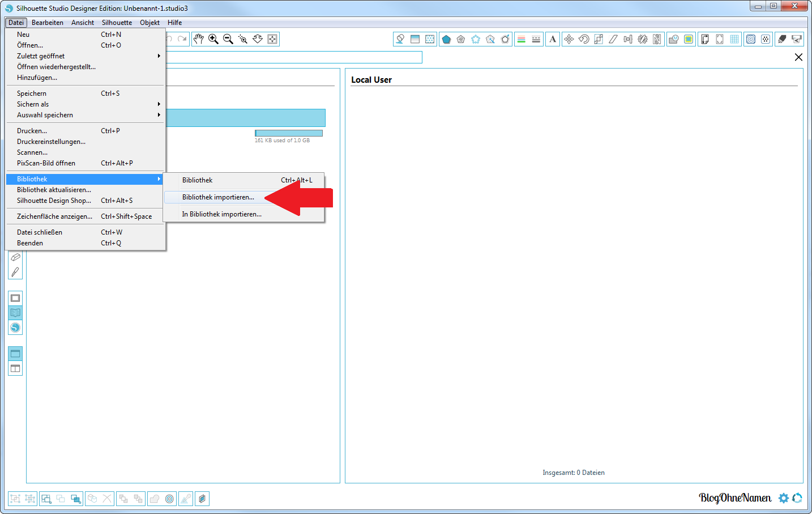Screen dimensions: 812x514
Task: Open the Fill Color pentagon icon
Action: click(446, 39)
